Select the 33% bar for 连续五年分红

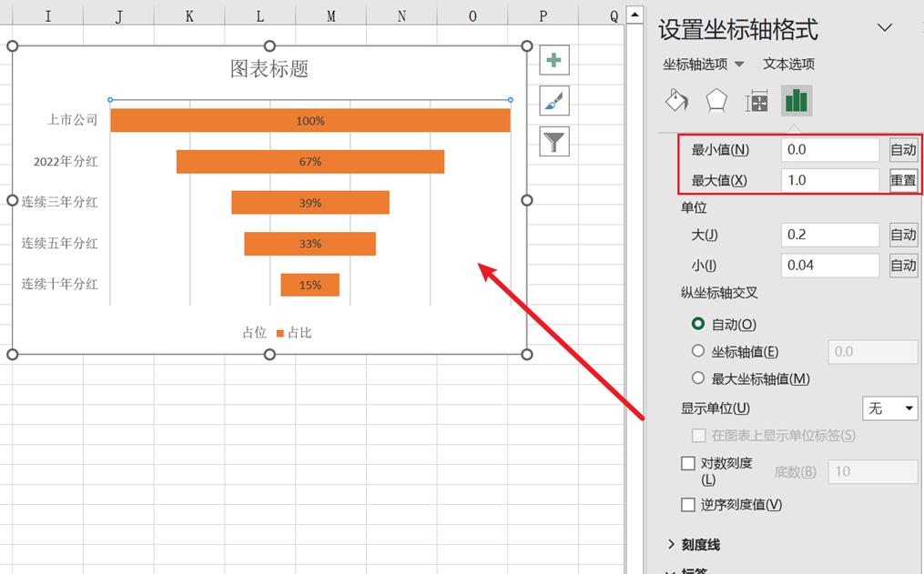point(310,244)
